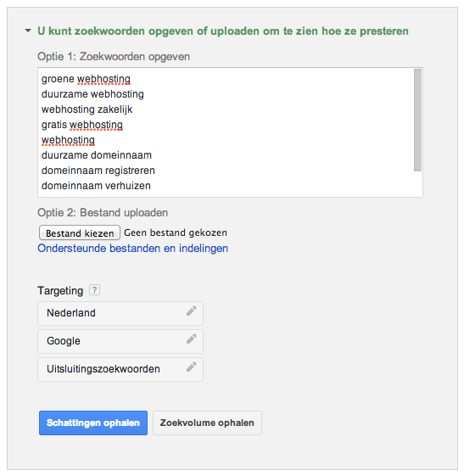The width and height of the screenshot is (464, 476).
Task: Open Ondersteunde bestanden en indelingen link
Action: pyautogui.click(x=132, y=249)
